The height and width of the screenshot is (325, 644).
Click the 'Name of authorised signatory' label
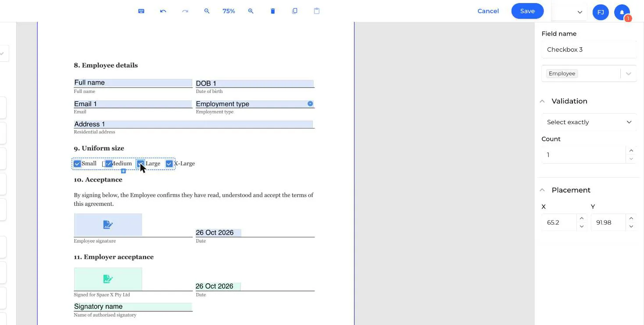(x=105, y=315)
